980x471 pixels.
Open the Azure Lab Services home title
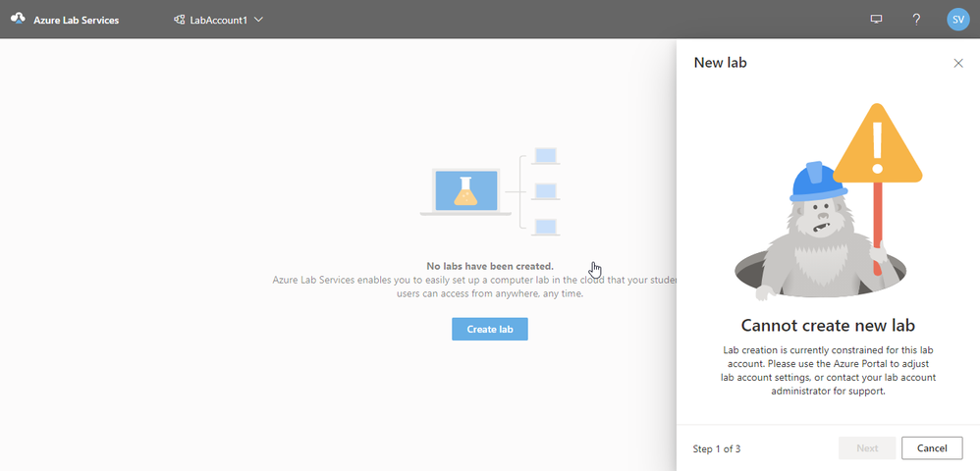pyautogui.click(x=77, y=20)
